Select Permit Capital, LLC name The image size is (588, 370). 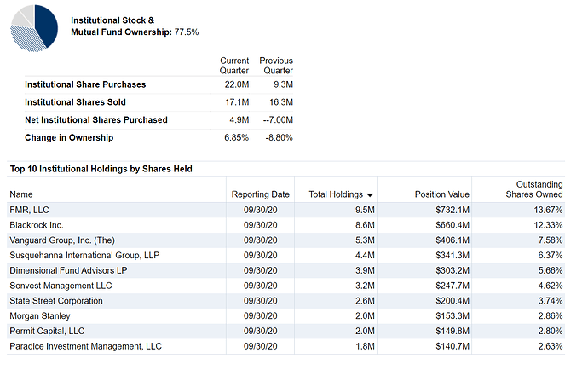click(47, 331)
